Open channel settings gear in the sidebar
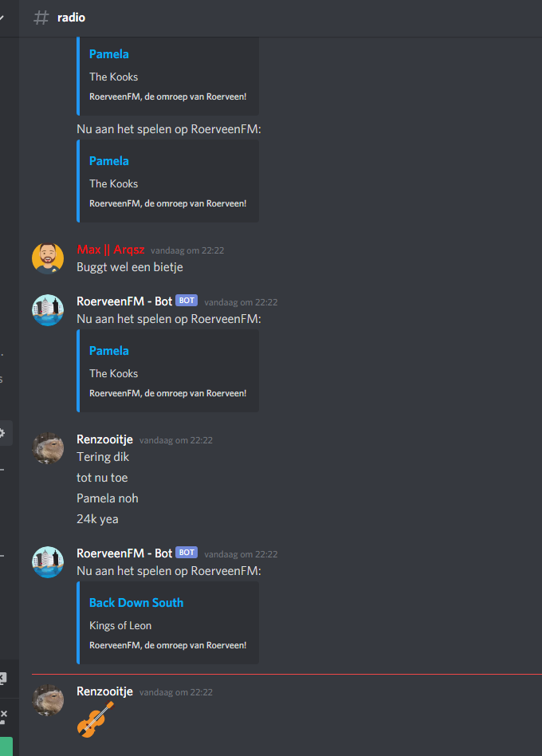This screenshot has height=756, width=542. (x=2, y=432)
